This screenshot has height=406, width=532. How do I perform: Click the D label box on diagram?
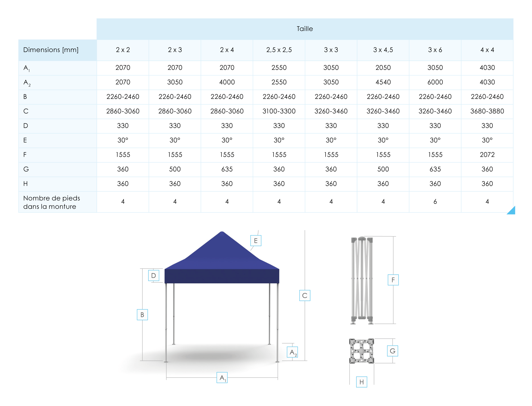pos(153,275)
